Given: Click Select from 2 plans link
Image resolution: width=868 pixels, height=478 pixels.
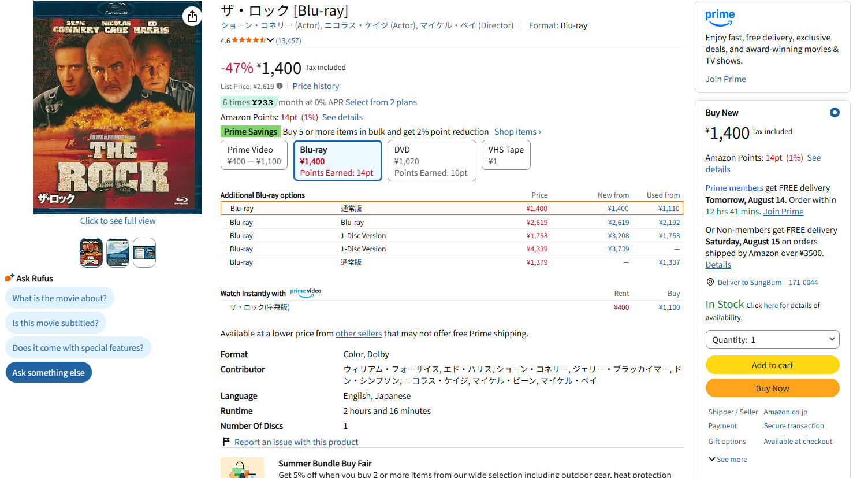Looking at the screenshot, I should [x=381, y=102].
